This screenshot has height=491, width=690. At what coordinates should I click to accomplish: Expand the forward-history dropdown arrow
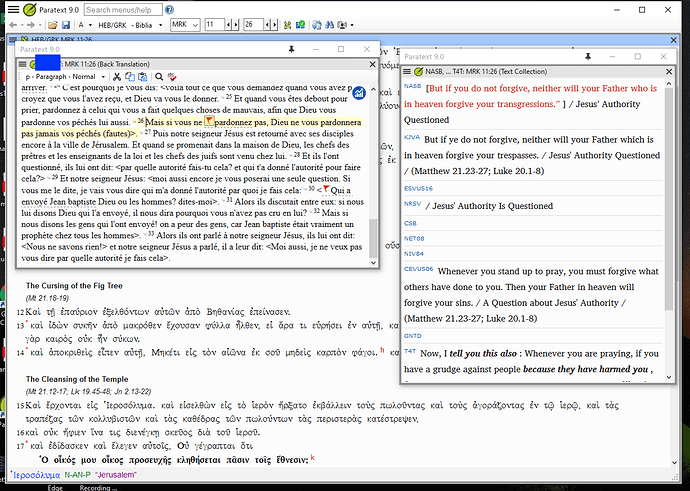coord(40,25)
